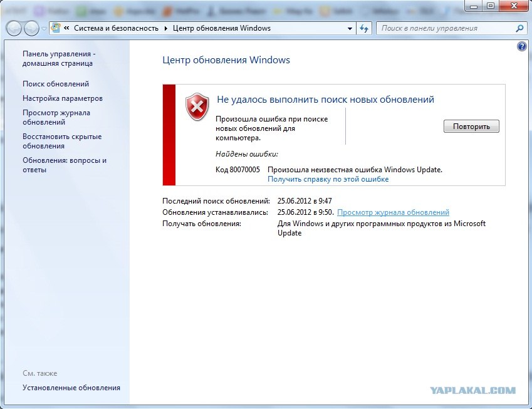
Task: Click the red error shield icon
Action: coord(197,106)
